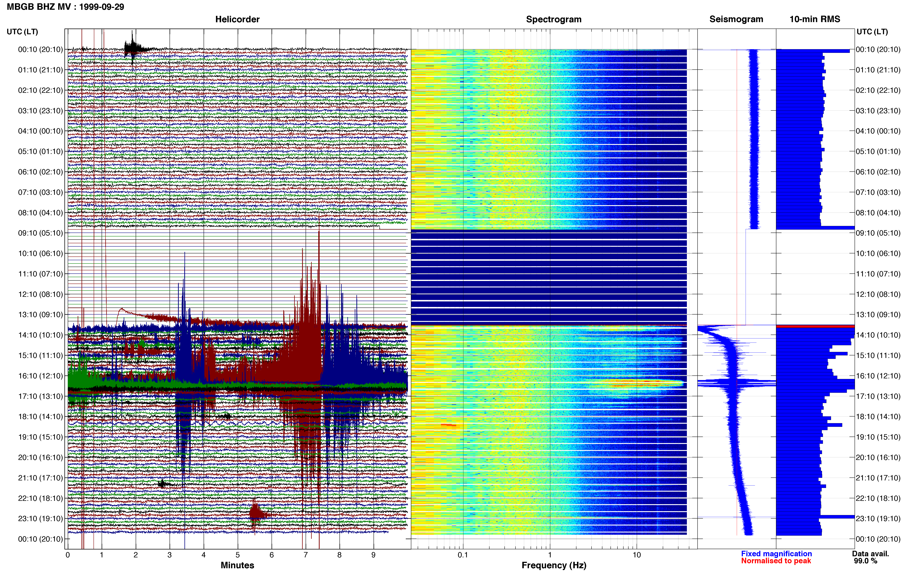The height and width of the screenshot is (578, 924).
Task: Click the right UTC (LT) axis label
Action: point(872,31)
